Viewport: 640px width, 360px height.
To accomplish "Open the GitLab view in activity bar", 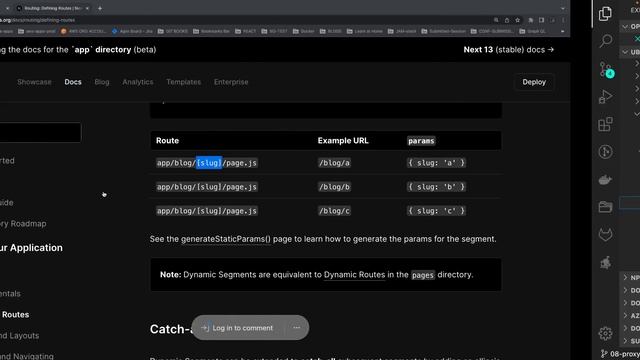I will [605, 235].
